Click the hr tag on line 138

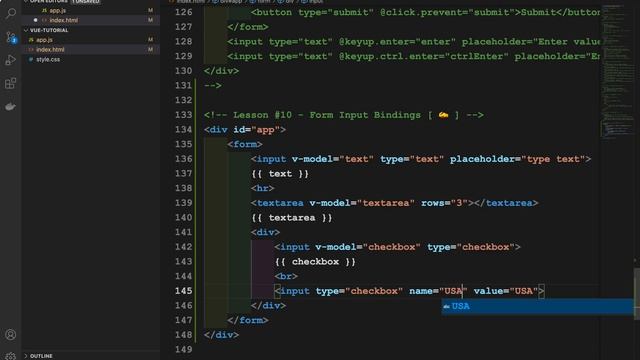click(262, 189)
